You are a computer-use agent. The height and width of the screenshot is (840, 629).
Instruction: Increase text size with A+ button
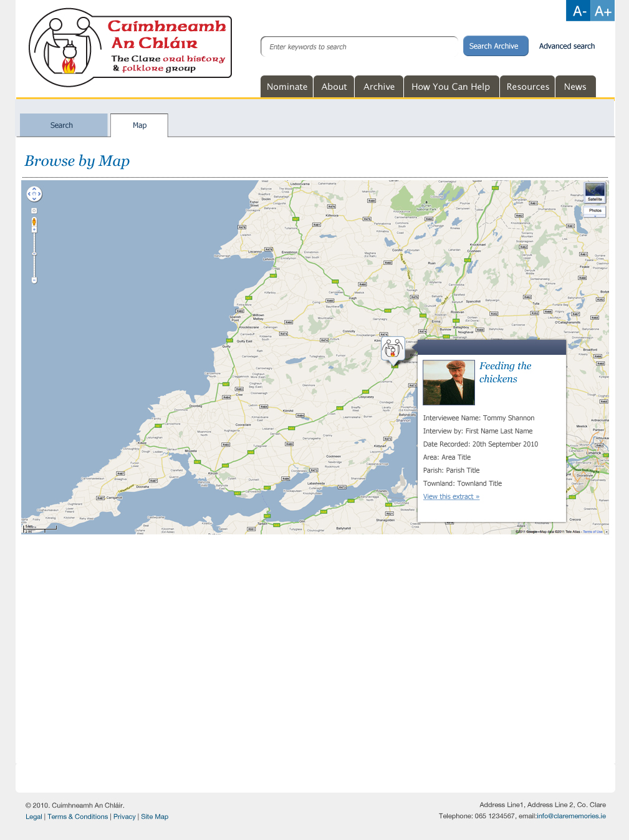point(603,11)
